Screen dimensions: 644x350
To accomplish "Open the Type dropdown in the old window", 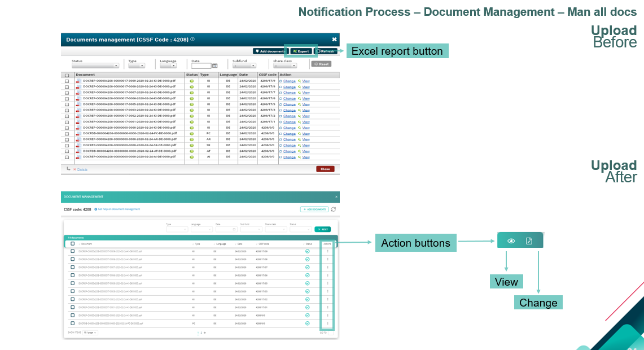I will (137, 65).
